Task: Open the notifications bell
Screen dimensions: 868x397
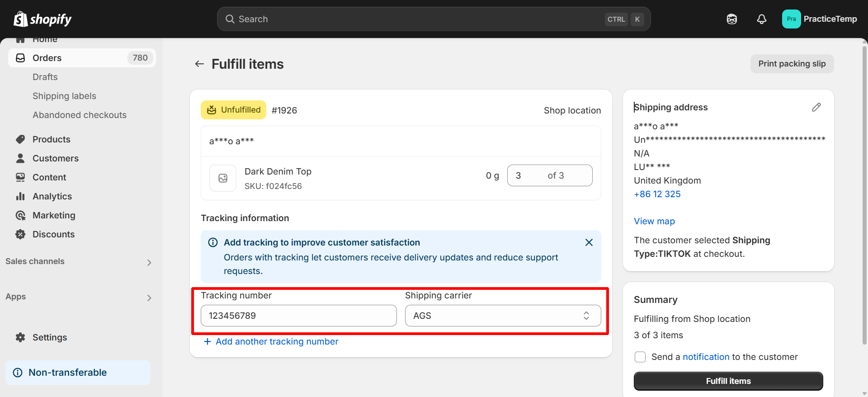Action: pos(762,19)
